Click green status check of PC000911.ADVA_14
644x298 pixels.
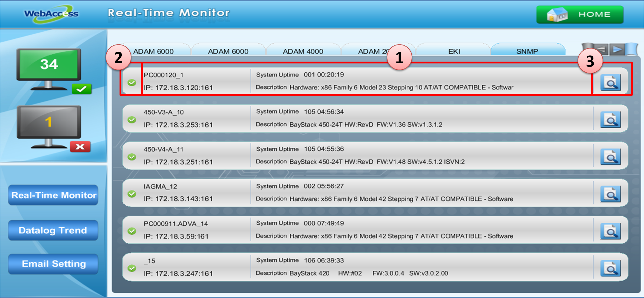[x=132, y=231]
